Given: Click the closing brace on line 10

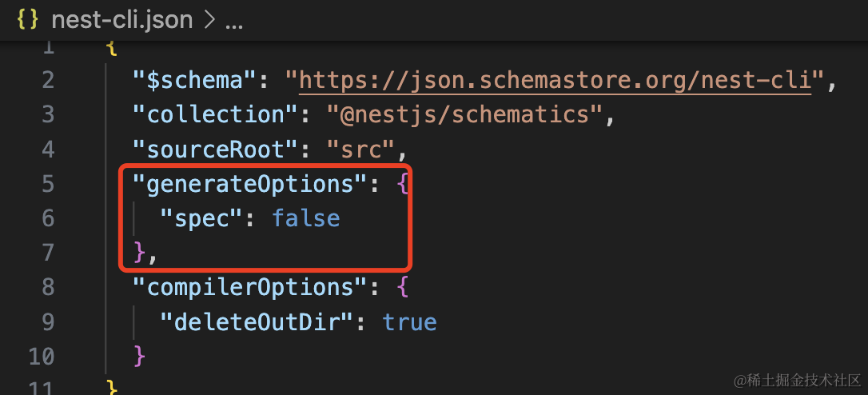Looking at the screenshot, I should pyautogui.click(x=141, y=355).
